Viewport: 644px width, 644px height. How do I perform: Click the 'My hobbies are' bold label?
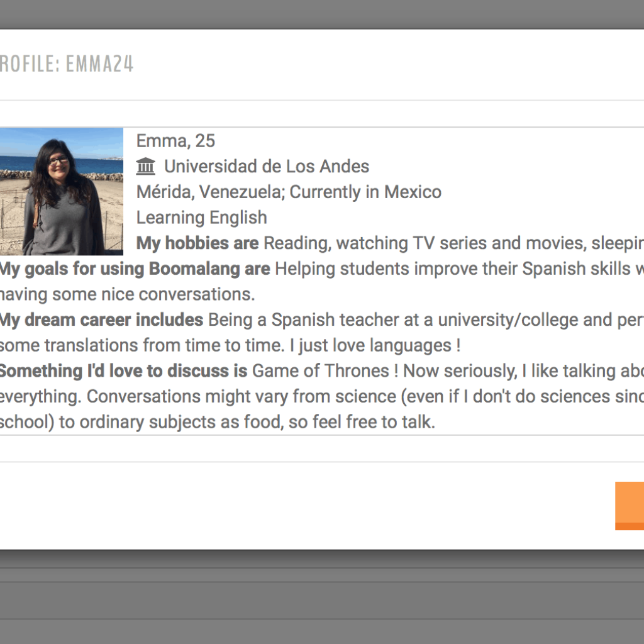point(197,243)
